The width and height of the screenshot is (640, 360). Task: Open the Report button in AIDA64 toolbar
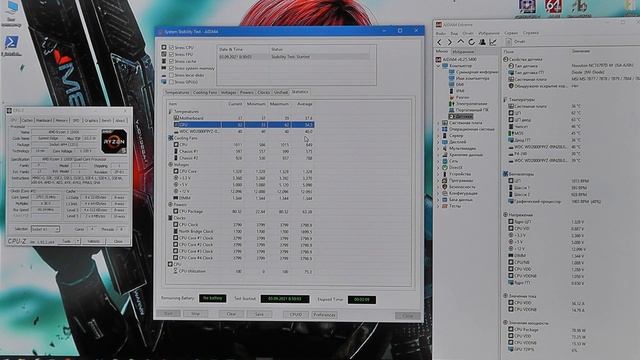click(516, 42)
